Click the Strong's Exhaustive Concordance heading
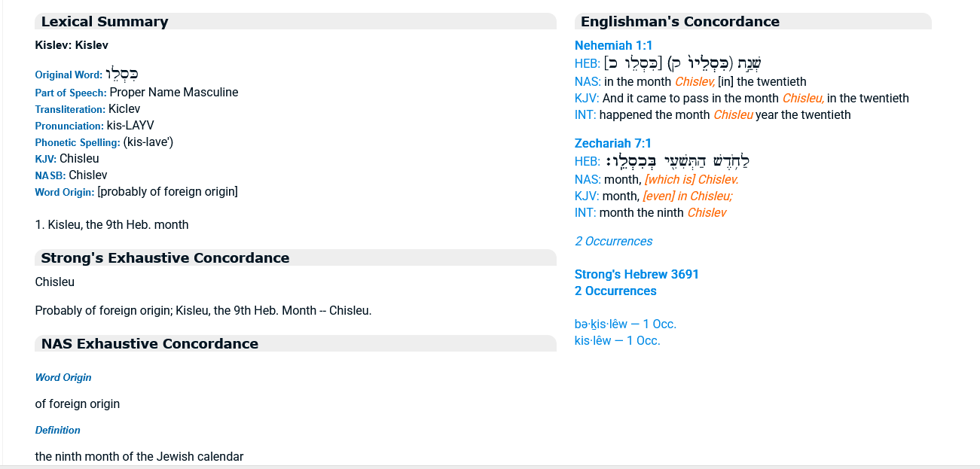The width and height of the screenshot is (980, 469). (165, 258)
